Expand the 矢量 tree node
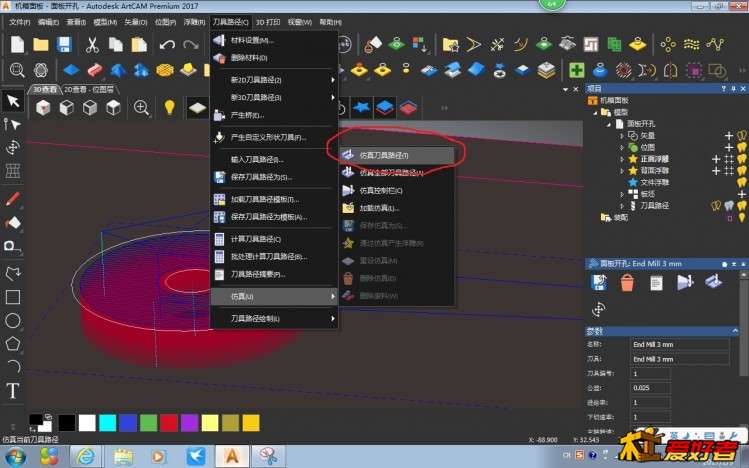This screenshot has height=468, width=749. 621,136
